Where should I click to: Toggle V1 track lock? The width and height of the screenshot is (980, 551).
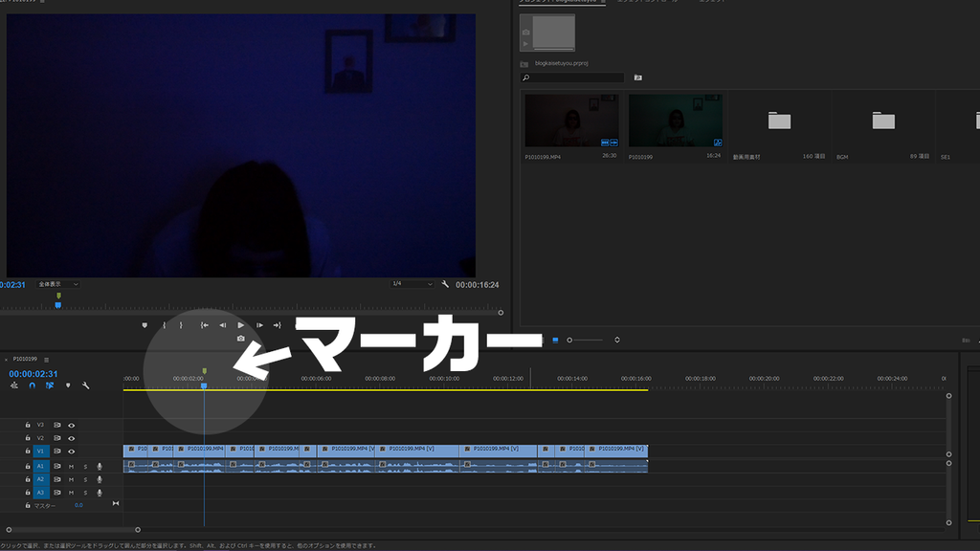point(28,452)
